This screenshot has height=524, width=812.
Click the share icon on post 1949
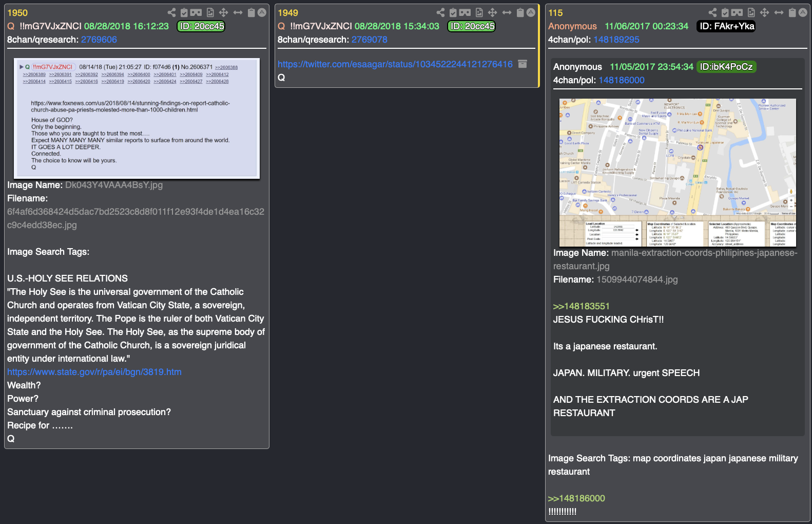(440, 12)
